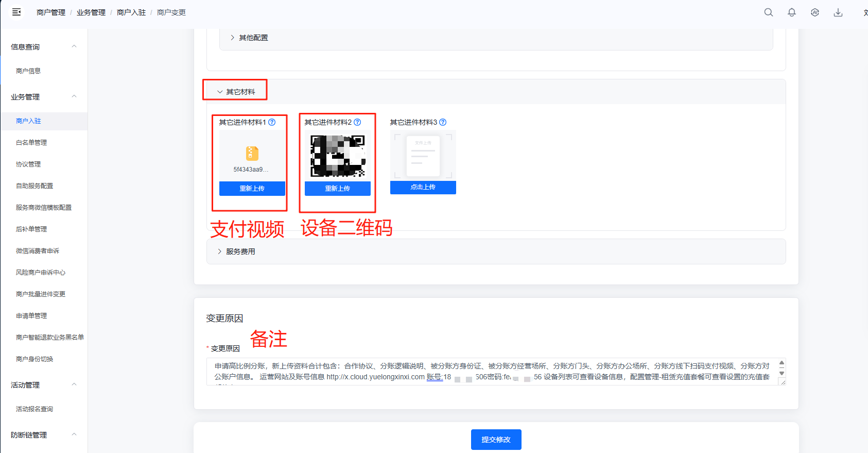Open 商户入驻 in sidebar
The width and height of the screenshot is (868, 453).
tap(44, 121)
